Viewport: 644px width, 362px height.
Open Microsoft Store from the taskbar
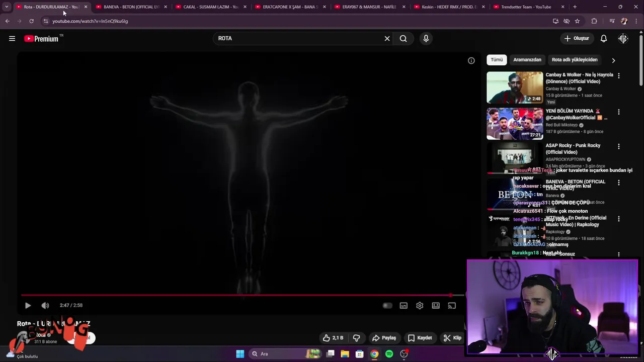point(359,354)
